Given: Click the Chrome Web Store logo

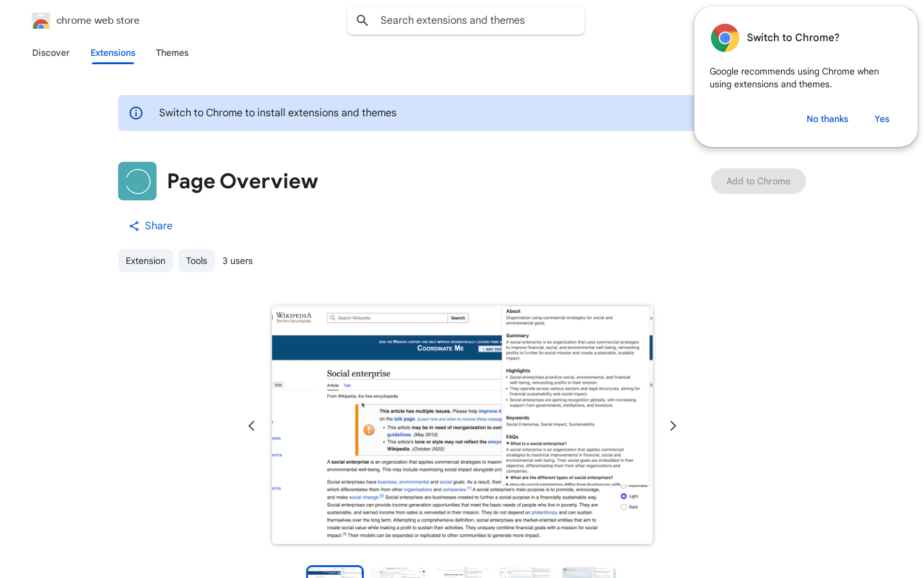Looking at the screenshot, I should [41, 21].
